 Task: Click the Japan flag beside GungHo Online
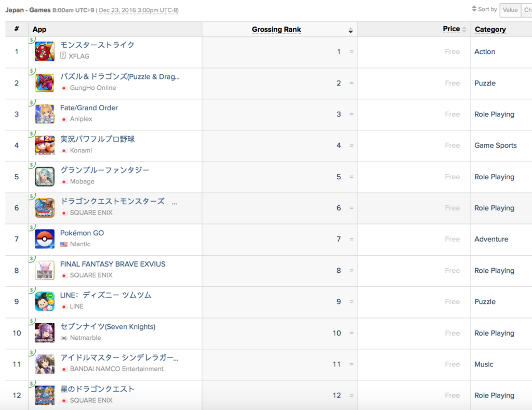[64, 88]
